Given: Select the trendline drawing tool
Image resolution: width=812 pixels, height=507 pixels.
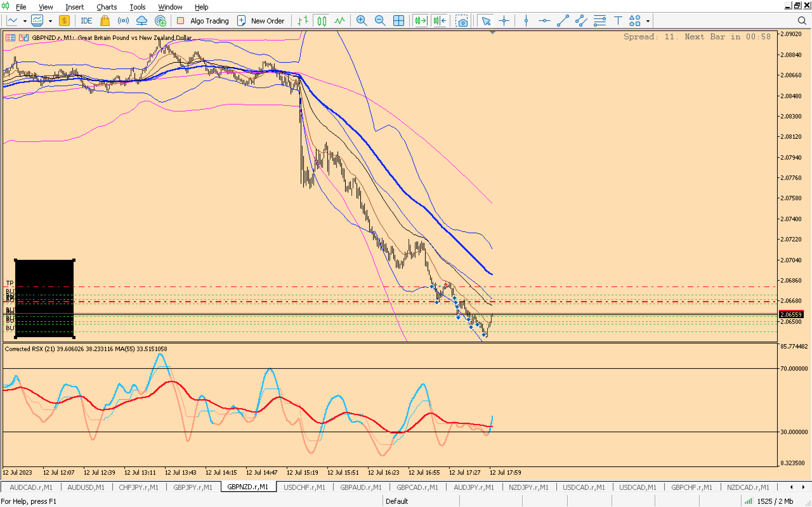Looking at the screenshot, I should point(563,21).
